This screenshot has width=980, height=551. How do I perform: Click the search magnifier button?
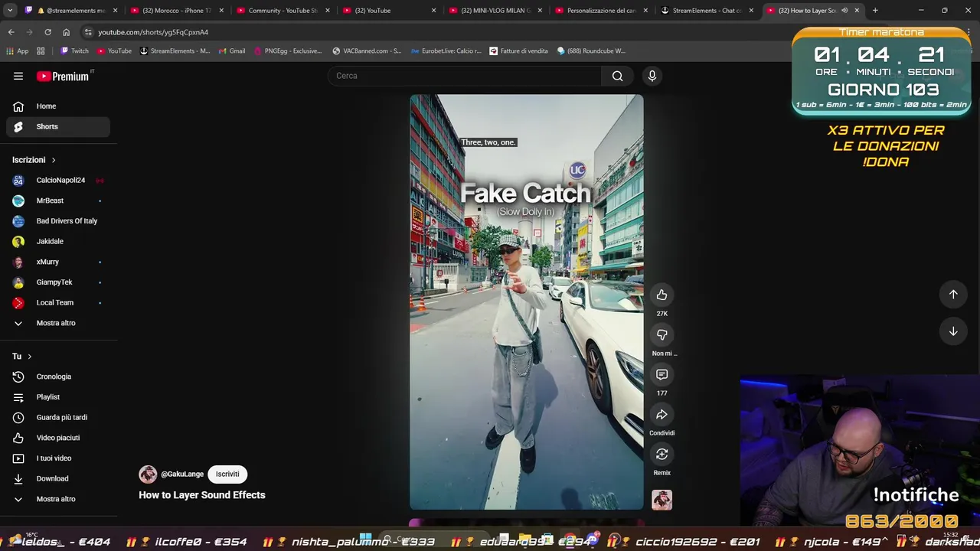(x=618, y=76)
